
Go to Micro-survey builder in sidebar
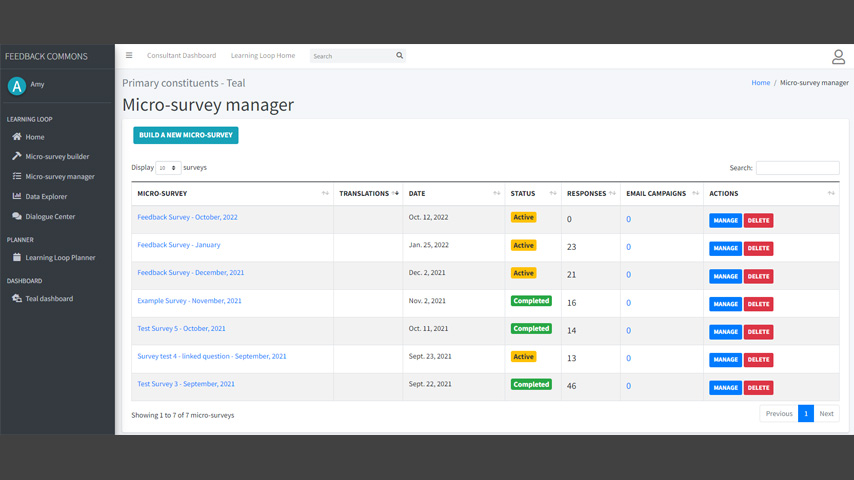point(57,156)
